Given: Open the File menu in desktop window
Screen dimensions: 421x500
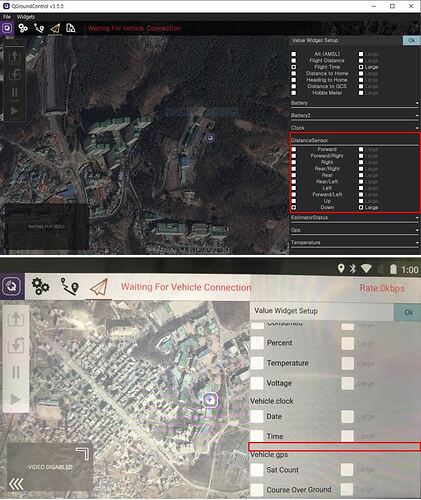Looking at the screenshot, I should click(7, 17).
